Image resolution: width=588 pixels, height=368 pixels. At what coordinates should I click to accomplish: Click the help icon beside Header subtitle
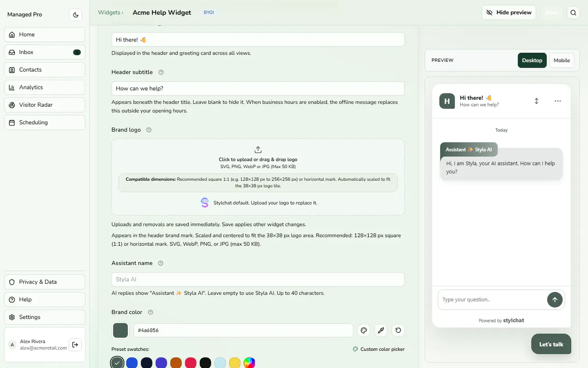161,72
